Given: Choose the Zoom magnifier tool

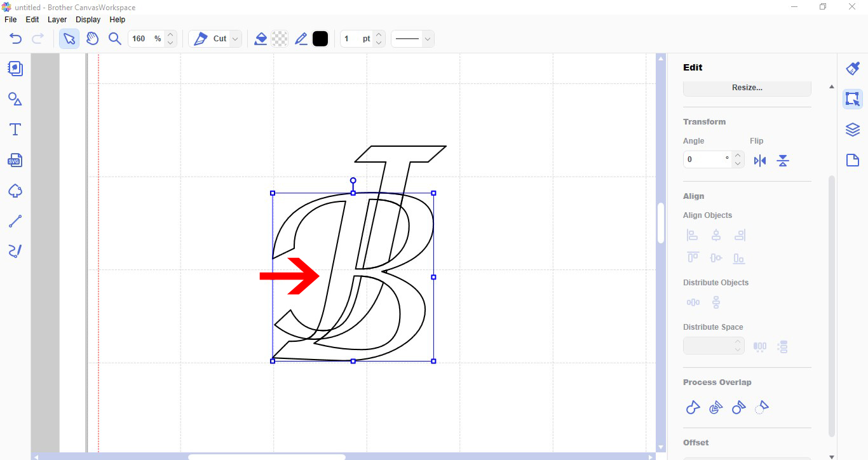Looking at the screenshot, I should 115,39.
